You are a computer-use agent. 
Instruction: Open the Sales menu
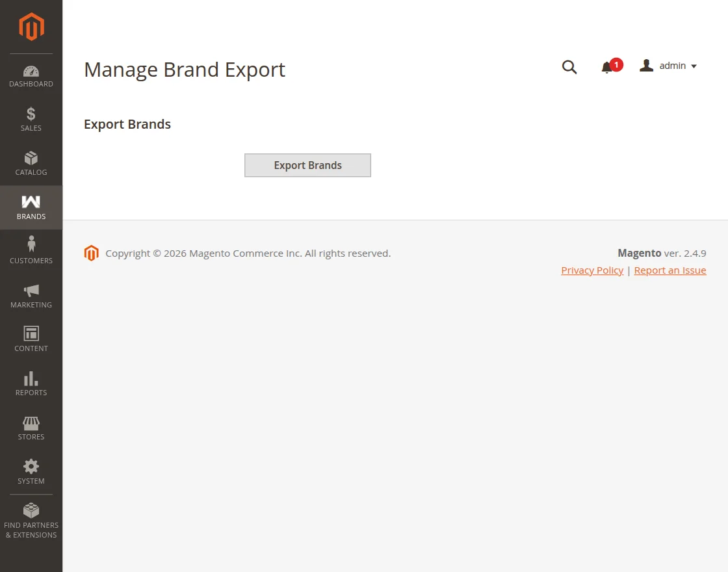(x=31, y=120)
